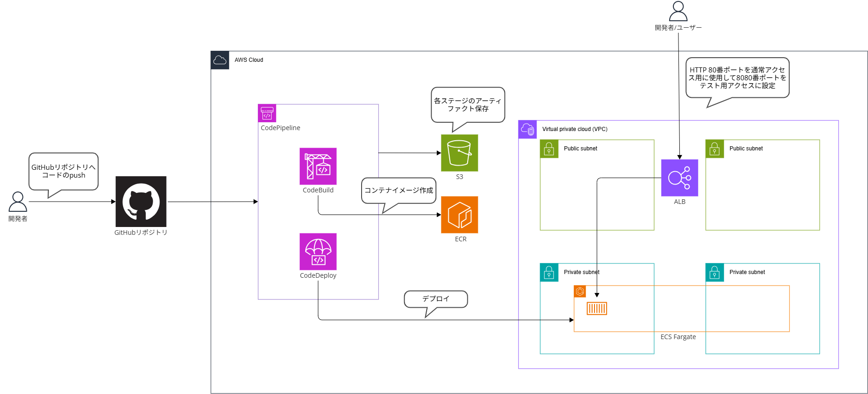Select the CodePipeline label text
The height and width of the screenshot is (394, 868).
(x=280, y=128)
